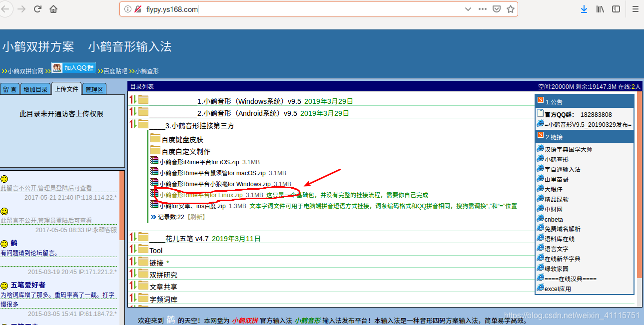Click folder icon of 百度自定义制作
644x325 pixels.
coord(155,151)
